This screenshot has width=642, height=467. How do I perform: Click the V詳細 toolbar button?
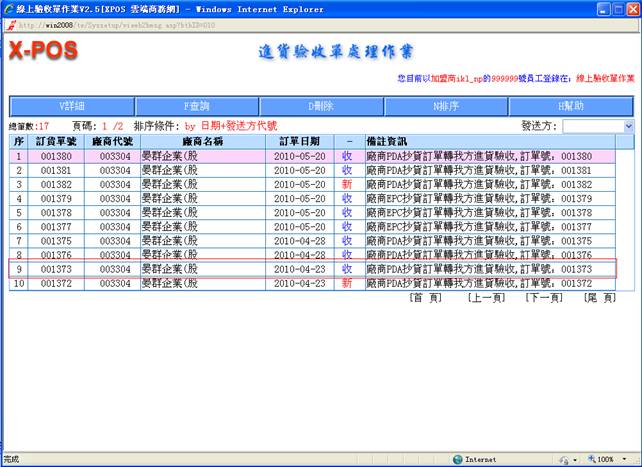pyautogui.click(x=71, y=106)
